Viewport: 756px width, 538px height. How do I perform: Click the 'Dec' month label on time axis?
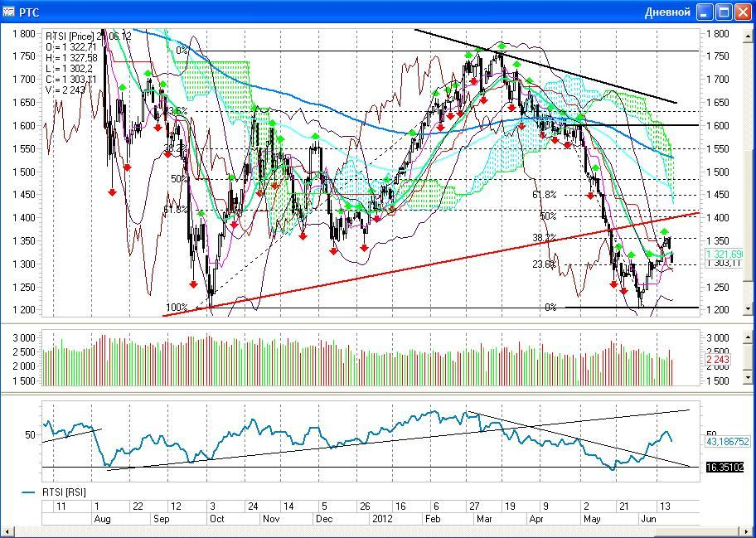click(324, 519)
